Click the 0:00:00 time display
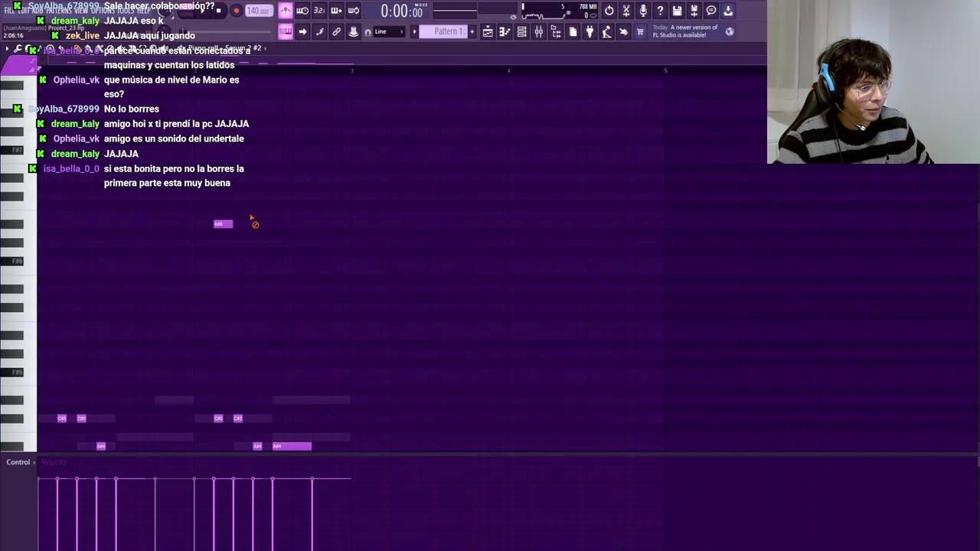Viewport: 980px width, 551px height. pos(402,11)
